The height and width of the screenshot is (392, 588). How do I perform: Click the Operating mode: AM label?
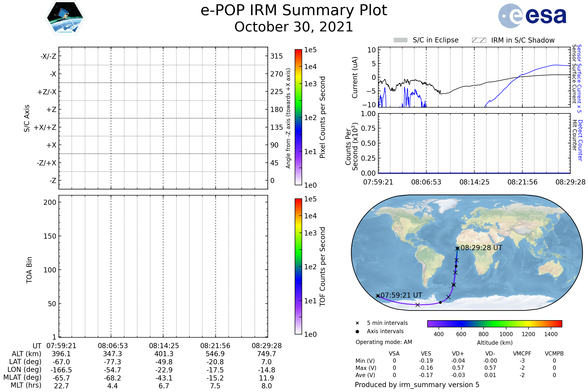coord(384,342)
